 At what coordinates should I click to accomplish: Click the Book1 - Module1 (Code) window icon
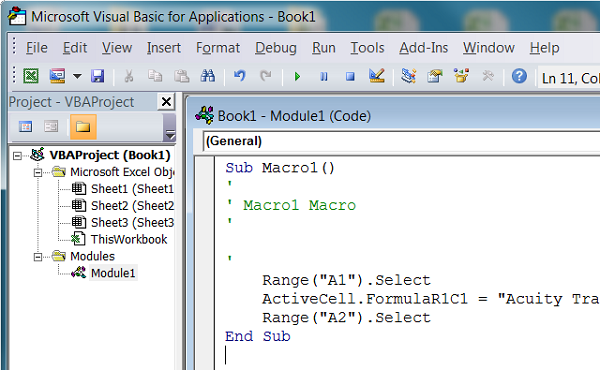point(204,115)
